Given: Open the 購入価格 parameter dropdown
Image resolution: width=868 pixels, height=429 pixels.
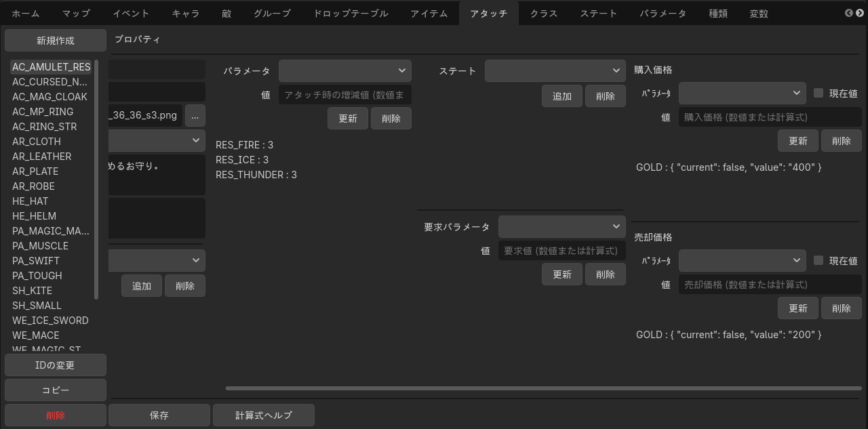Looking at the screenshot, I should tap(743, 93).
